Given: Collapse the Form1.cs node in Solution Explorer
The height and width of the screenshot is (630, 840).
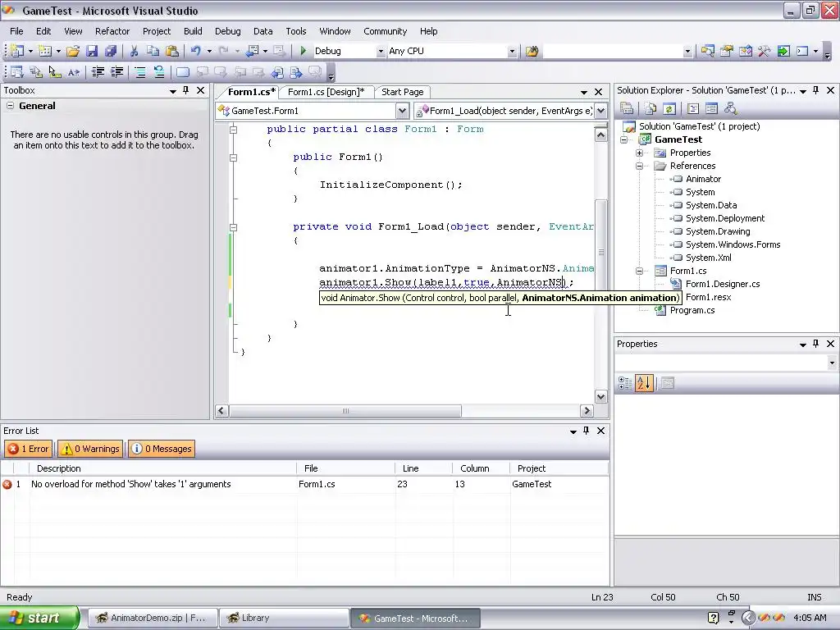Looking at the screenshot, I should [x=639, y=271].
